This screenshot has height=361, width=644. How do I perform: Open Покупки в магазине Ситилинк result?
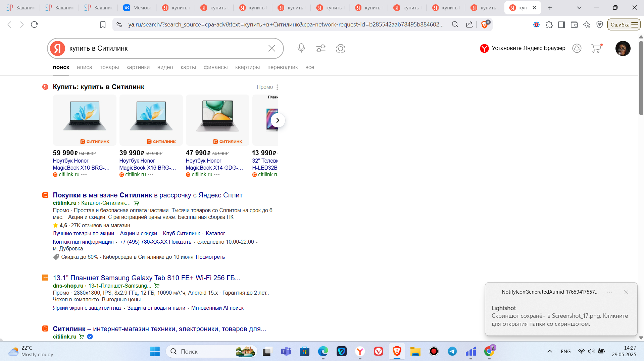[148, 195]
